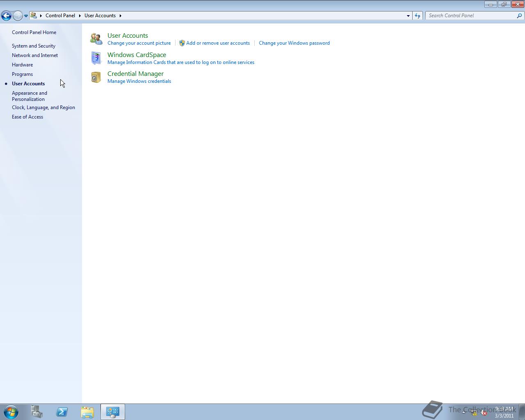Click the Back navigation arrow
The width and height of the screenshot is (525, 420).
(x=6, y=16)
